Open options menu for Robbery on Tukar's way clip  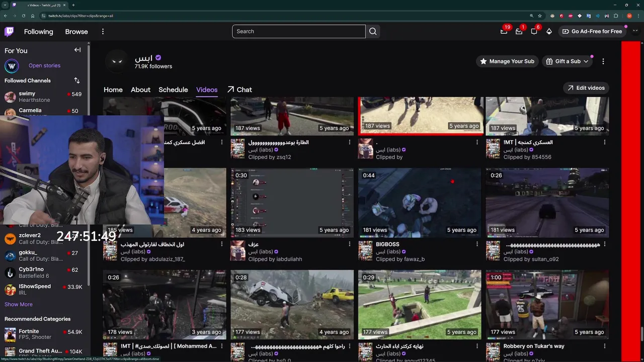click(605, 346)
